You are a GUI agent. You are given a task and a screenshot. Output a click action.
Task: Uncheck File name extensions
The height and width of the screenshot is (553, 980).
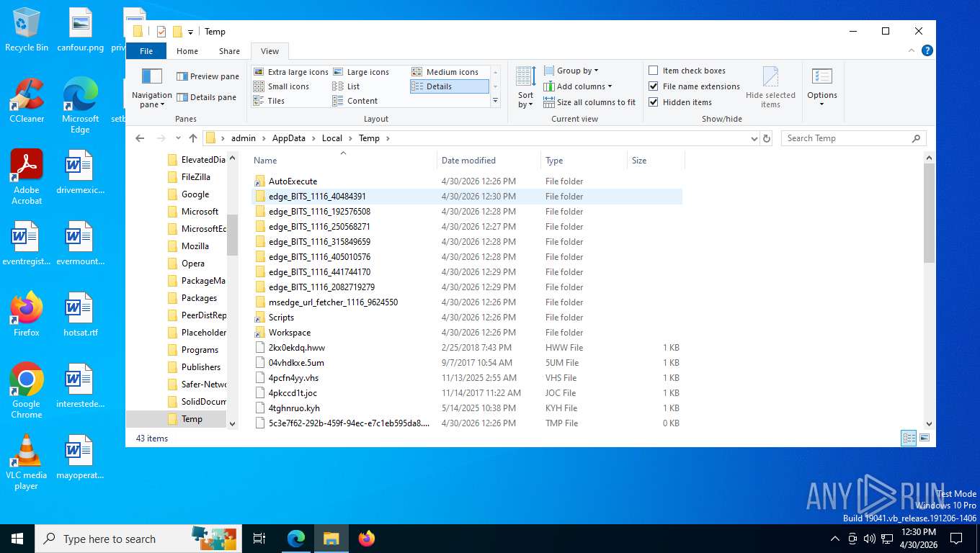point(694,86)
